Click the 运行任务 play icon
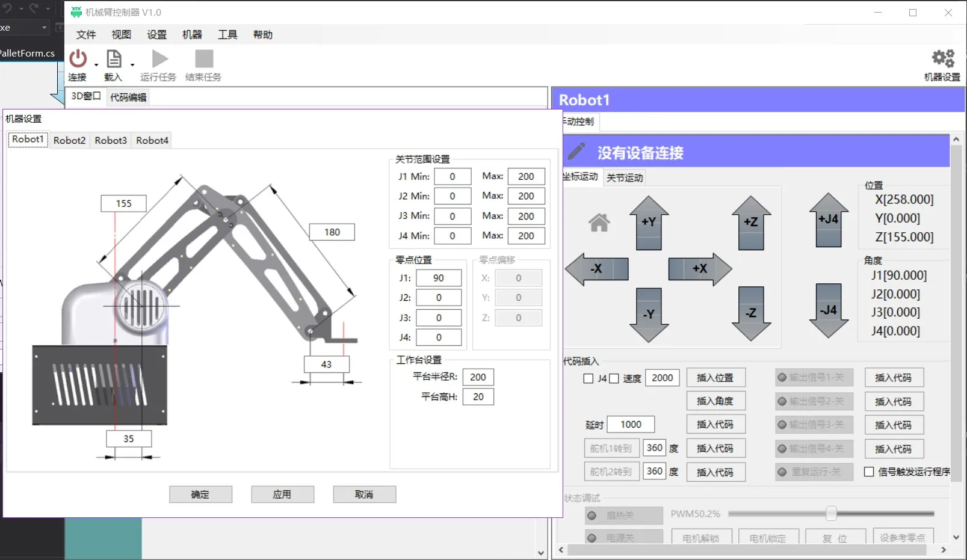The image size is (967, 560). click(159, 59)
